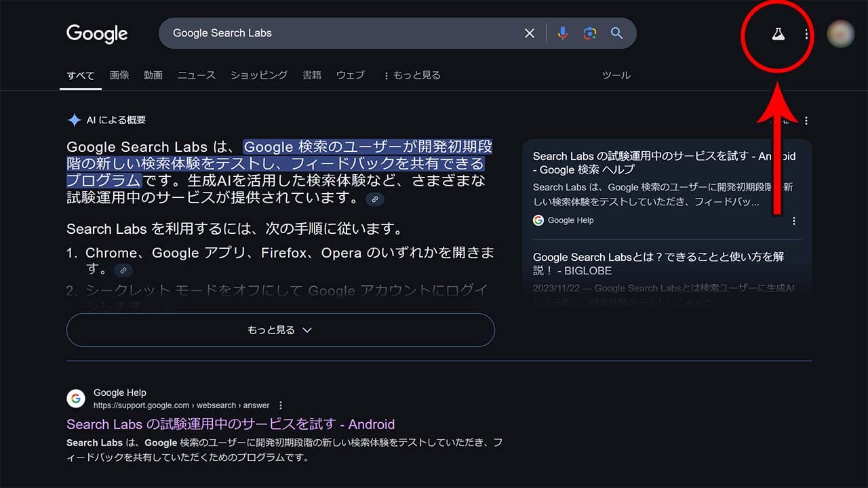Switch to 画像 tab
This screenshot has width=868, height=488.
[x=119, y=75]
